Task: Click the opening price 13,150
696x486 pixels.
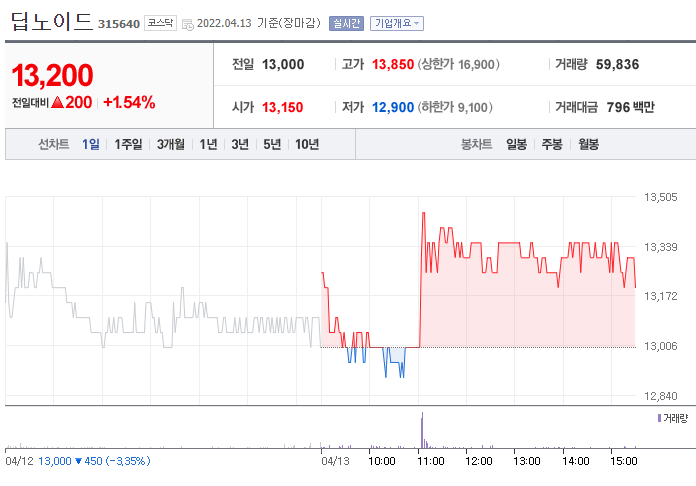Action: click(282, 107)
